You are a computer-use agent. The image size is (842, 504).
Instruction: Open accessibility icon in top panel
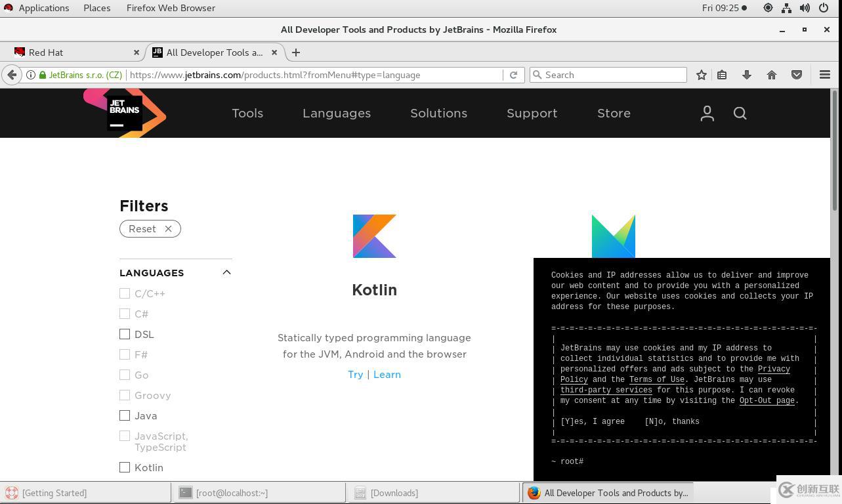pyautogui.click(x=768, y=8)
